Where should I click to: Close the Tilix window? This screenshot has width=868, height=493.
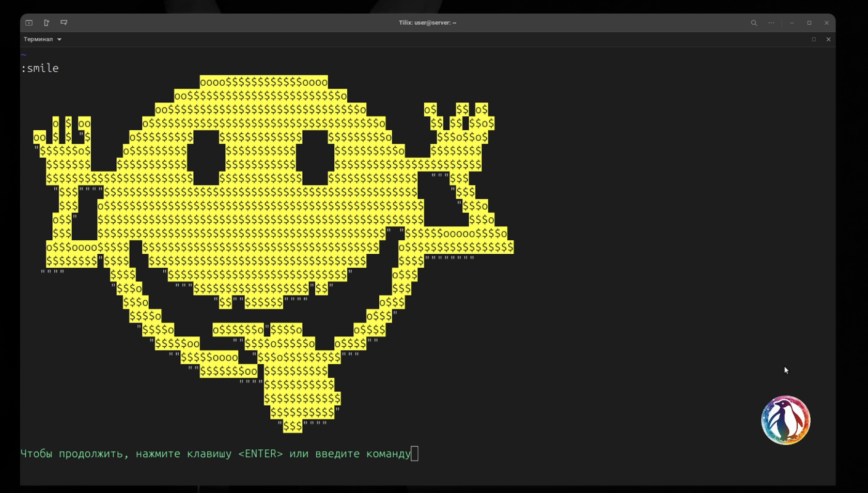tap(827, 23)
